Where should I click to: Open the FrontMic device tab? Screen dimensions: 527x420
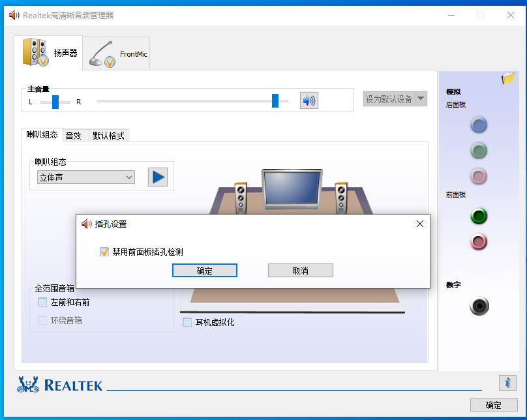tap(119, 54)
